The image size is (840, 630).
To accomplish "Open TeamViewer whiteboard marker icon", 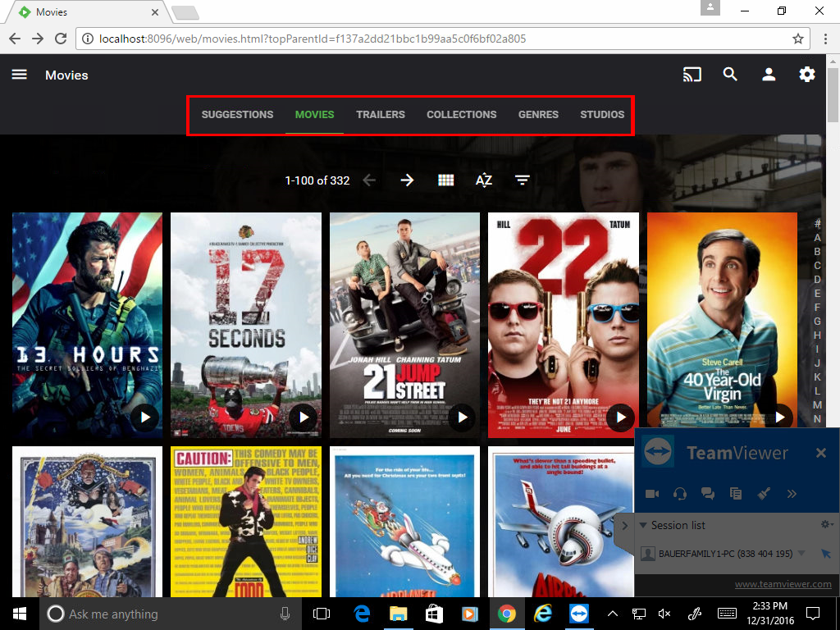I will pos(764,493).
